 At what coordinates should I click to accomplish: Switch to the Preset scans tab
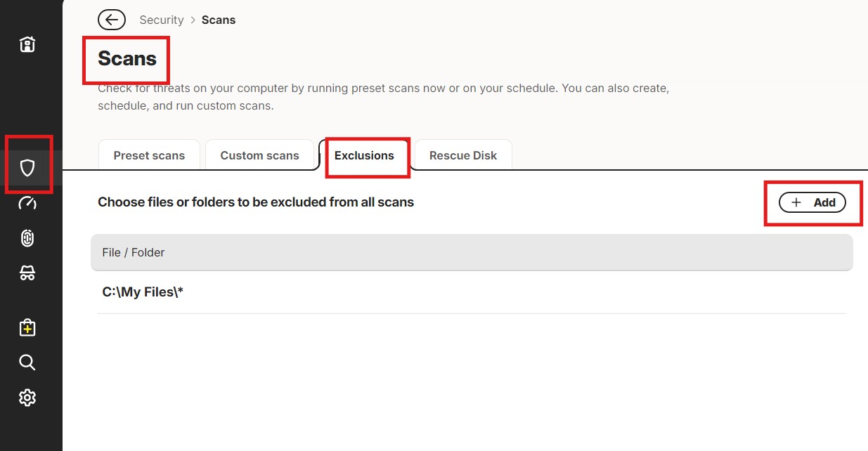tap(149, 155)
